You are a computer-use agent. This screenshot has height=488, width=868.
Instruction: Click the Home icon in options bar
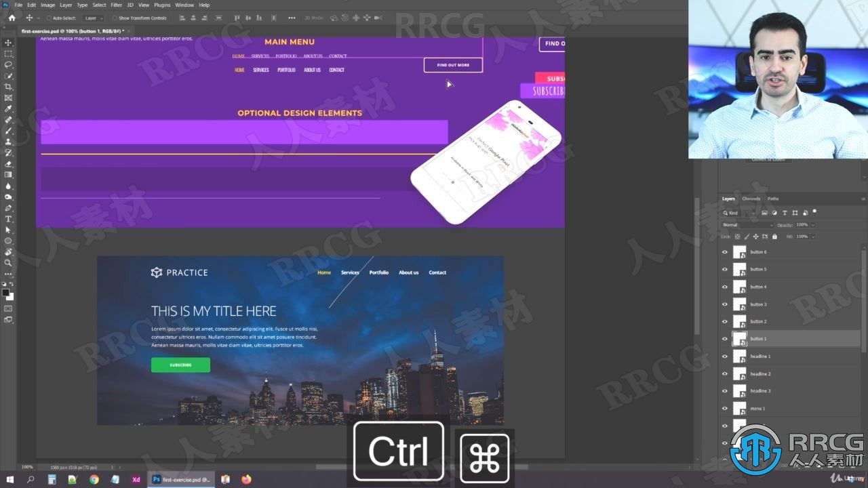(x=12, y=18)
